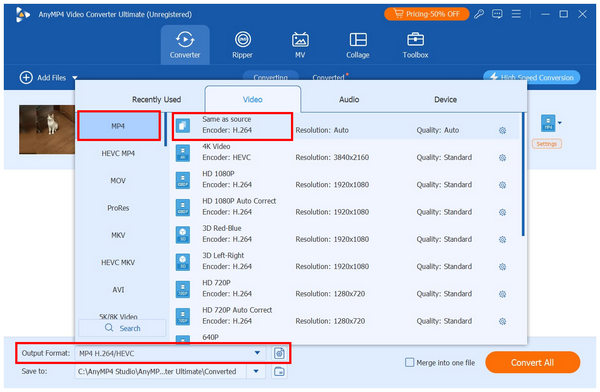Select AVI format category
Viewport: 600px width, 392px height.
point(118,290)
